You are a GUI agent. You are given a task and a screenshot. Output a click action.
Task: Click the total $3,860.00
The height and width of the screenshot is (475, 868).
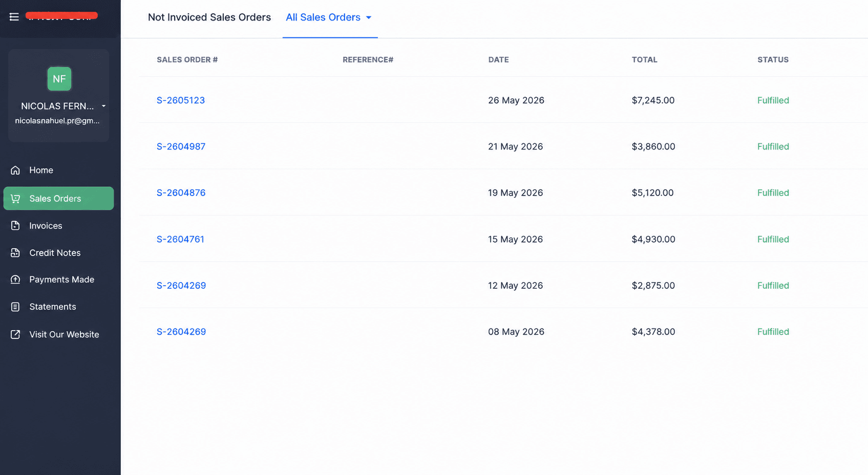pos(653,146)
